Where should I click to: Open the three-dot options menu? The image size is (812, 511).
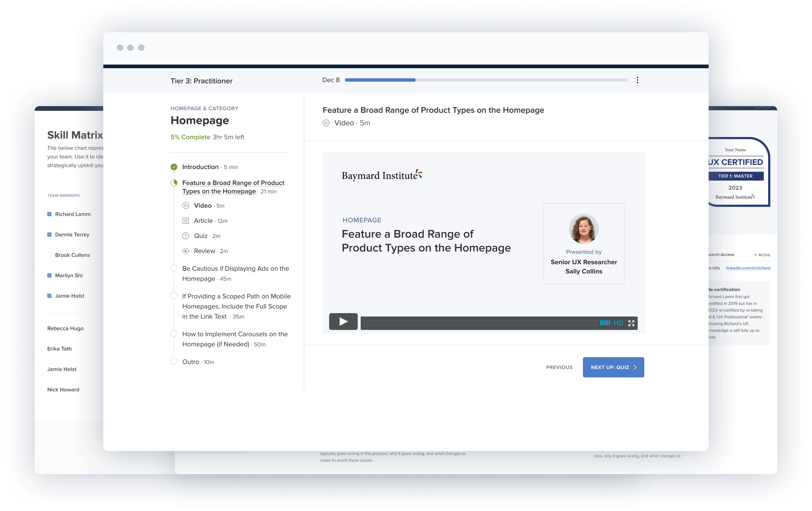(x=637, y=80)
